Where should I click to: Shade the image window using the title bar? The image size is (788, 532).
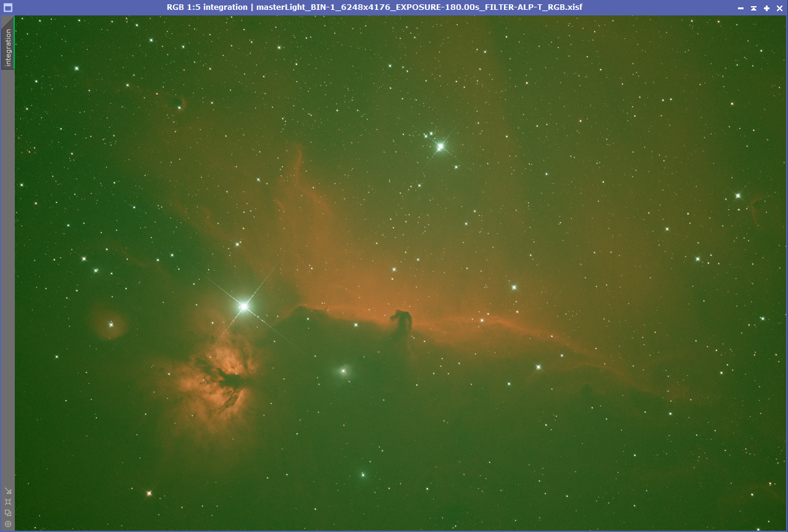click(753, 8)
